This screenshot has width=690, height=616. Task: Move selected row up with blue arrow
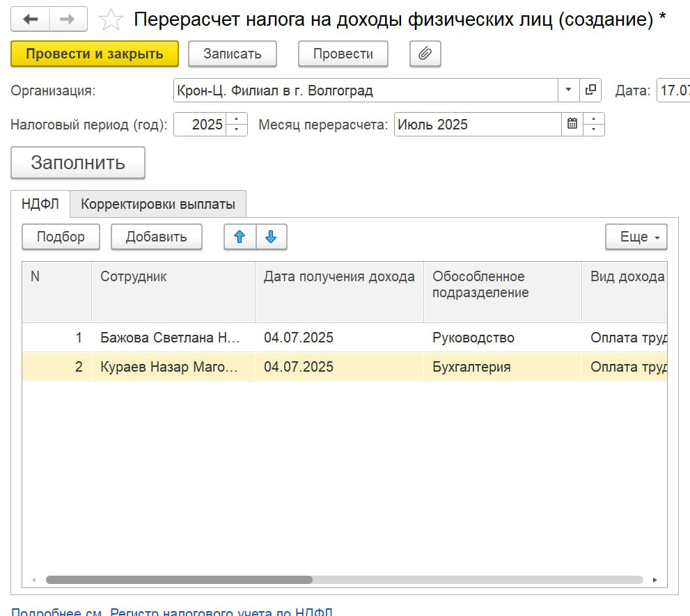(240, 237)
